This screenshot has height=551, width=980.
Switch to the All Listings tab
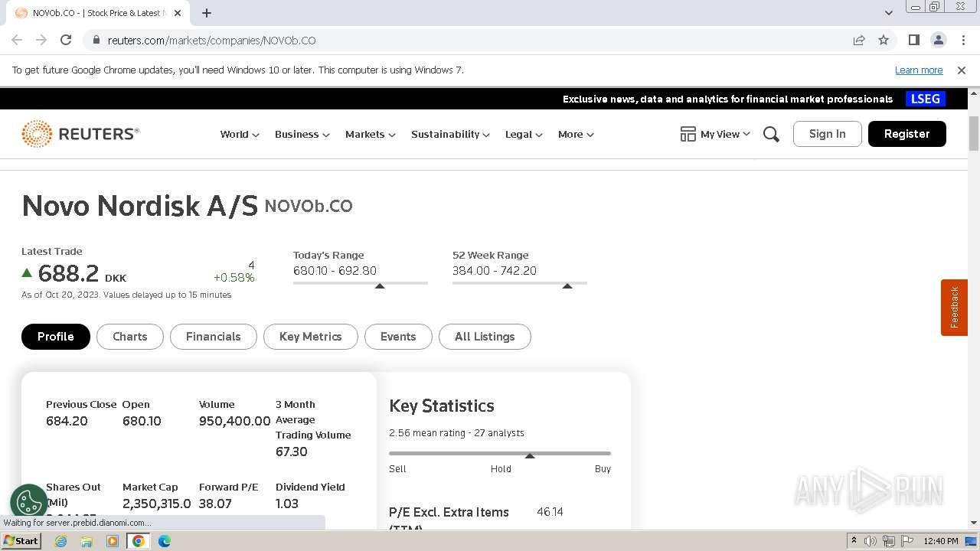click(485, 337)
